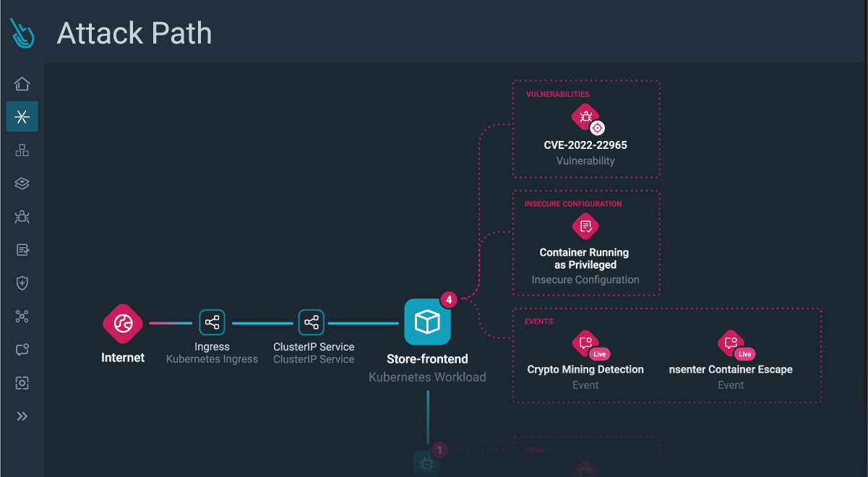Expand the sidebar with the double chevron
Screen dimensions: 868x477
point(22,416)
